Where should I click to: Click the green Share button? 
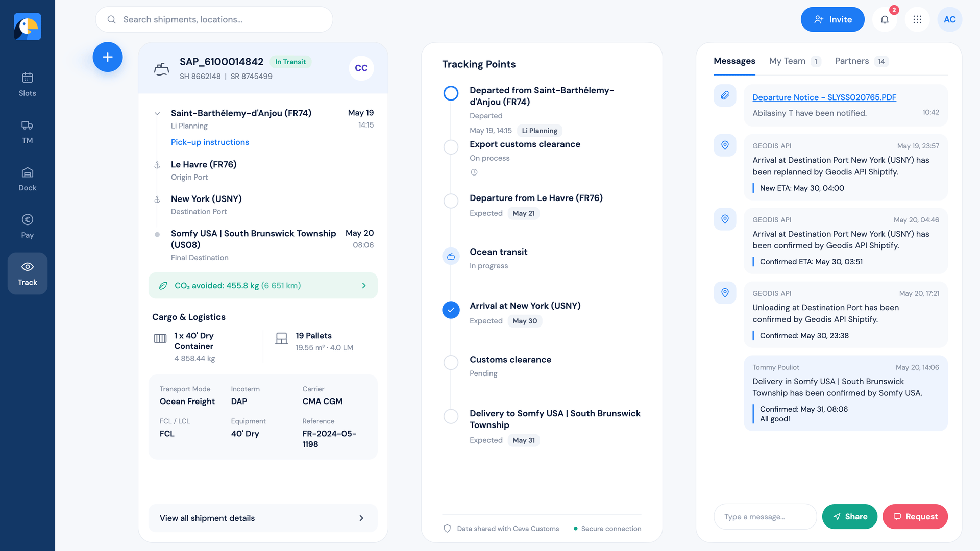(x=849, y=517)
